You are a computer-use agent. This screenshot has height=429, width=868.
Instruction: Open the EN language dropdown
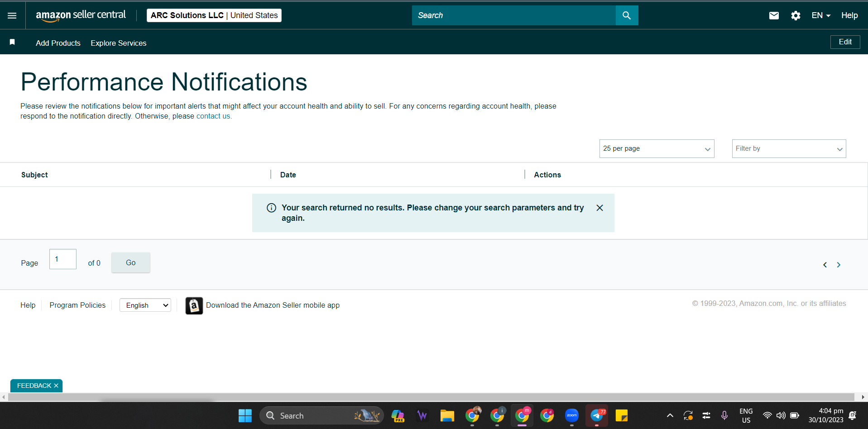tap(821, 15)
